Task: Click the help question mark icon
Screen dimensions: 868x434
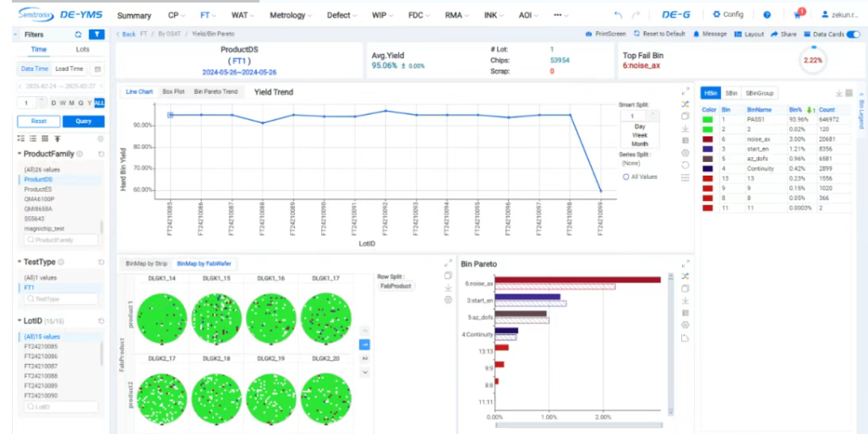Action: point(767,15)
